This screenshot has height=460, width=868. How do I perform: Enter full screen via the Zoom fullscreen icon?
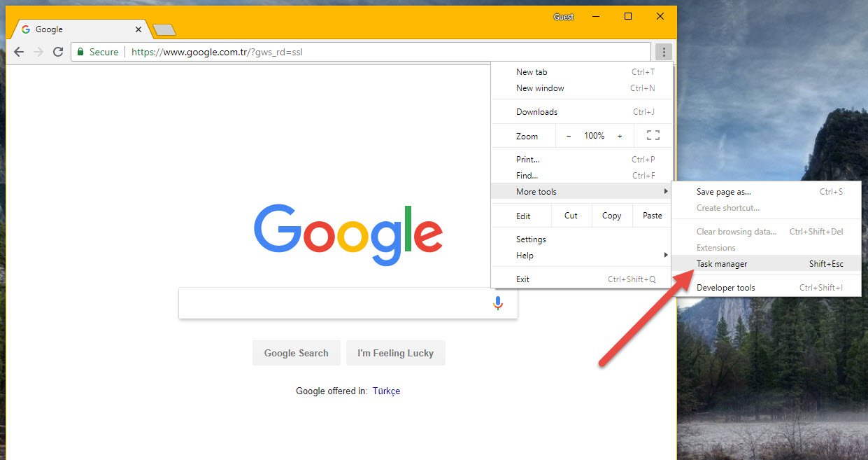(x=653, y=135)
